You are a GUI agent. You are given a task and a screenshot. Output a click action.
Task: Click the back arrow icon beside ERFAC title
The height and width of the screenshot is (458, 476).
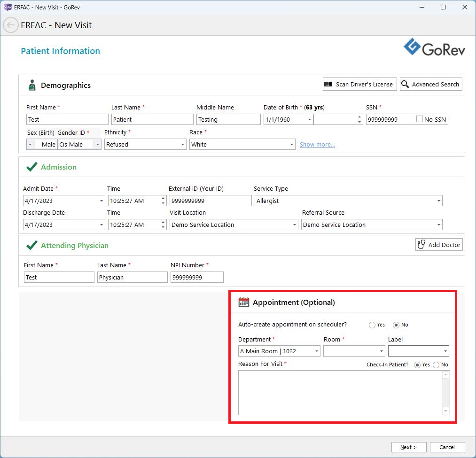coord(11,25)
